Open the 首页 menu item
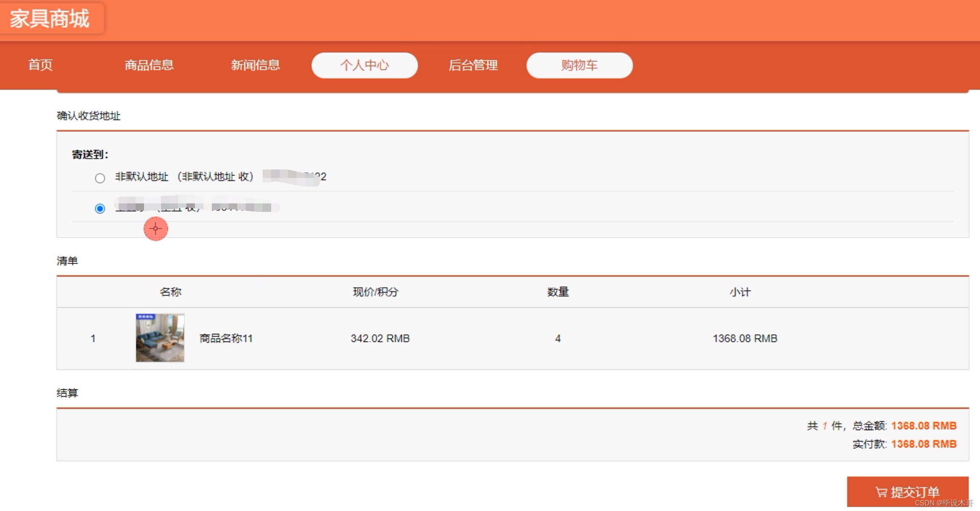This screenshot has width=980, height=511. [40, 65]
